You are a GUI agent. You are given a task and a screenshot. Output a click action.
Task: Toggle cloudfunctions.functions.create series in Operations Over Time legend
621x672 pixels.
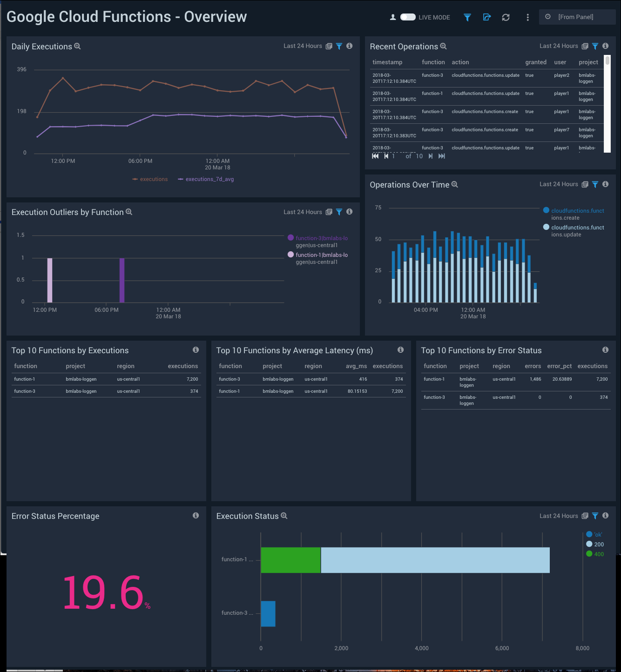(546, 211)
